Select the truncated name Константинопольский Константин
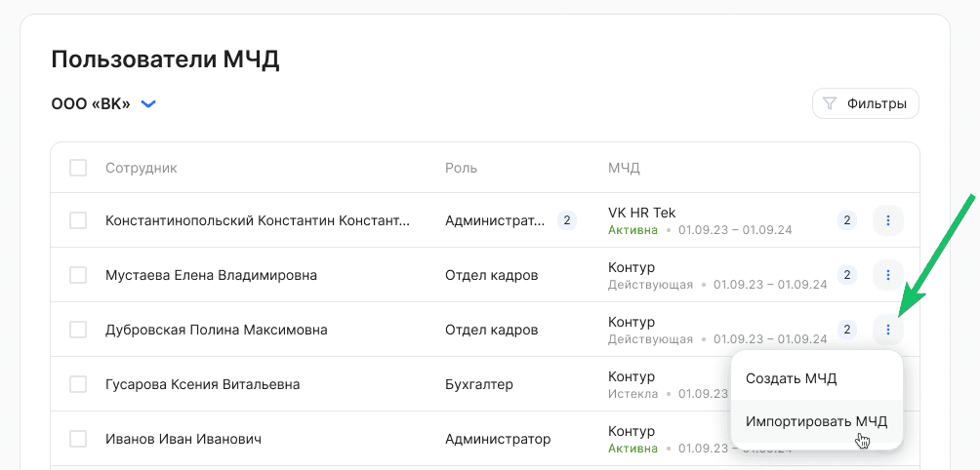Screen dimensions: 980x470 pos(258,220)
